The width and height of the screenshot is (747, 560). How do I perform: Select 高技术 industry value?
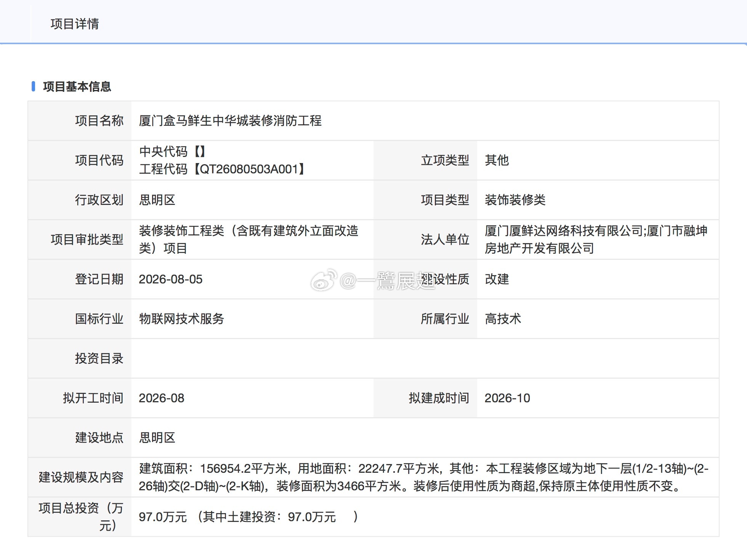click(x=503, y=319)
